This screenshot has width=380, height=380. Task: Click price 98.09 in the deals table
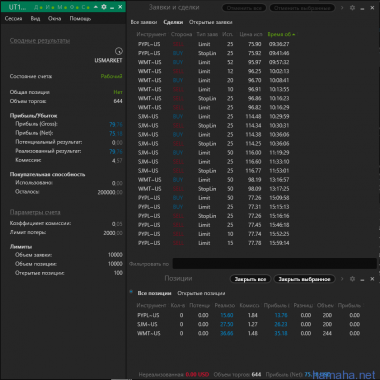255,189
